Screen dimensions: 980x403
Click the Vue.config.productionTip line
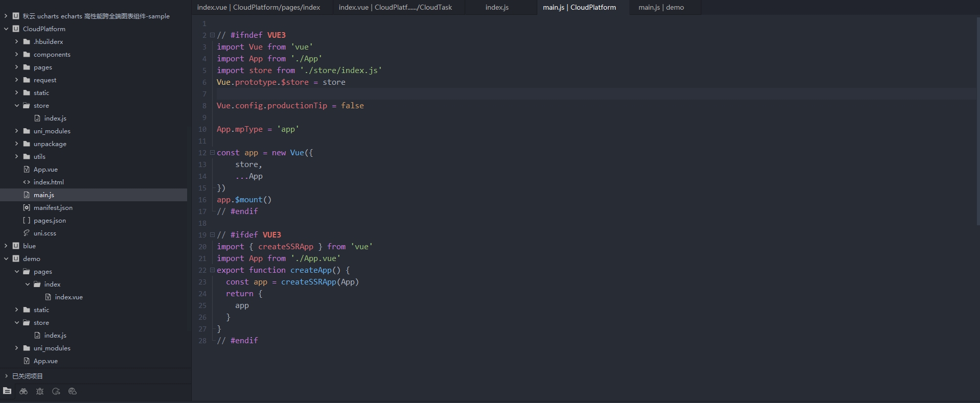(290, 106)
